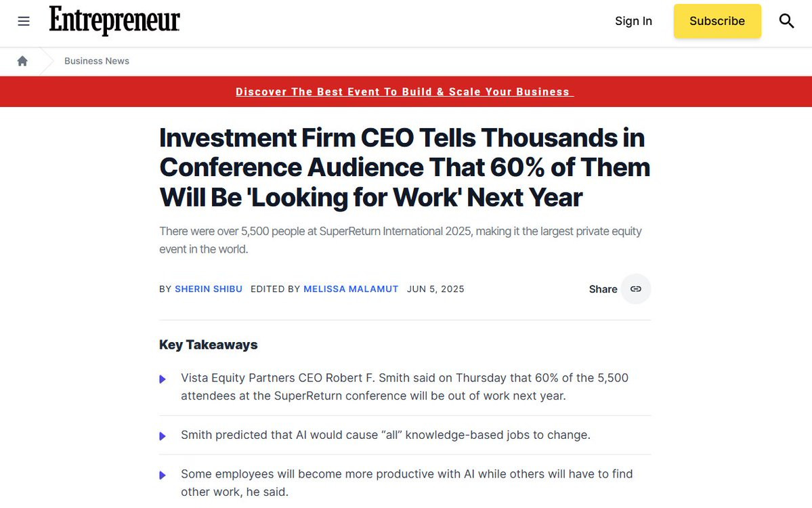Click the second takeaway bullet arrow
This screenshot has width=812, height=508.
pos(163,436)
